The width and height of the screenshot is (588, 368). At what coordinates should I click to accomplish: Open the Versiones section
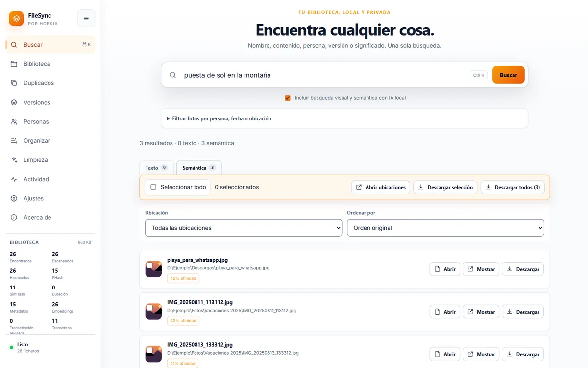pos(50,102)
